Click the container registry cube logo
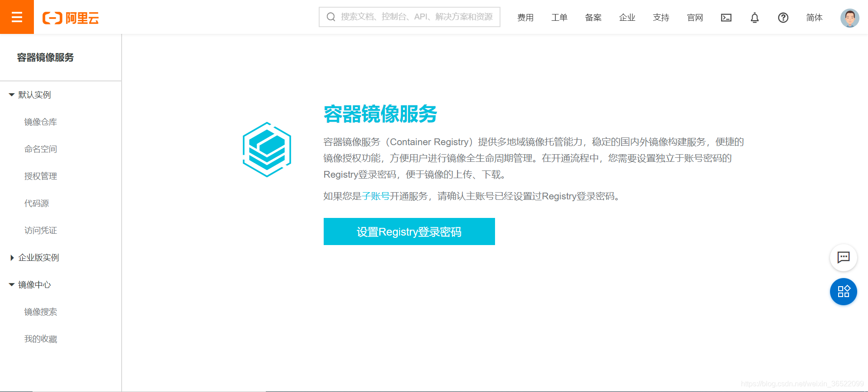This screenshot has width=868, height=392. 267,149
